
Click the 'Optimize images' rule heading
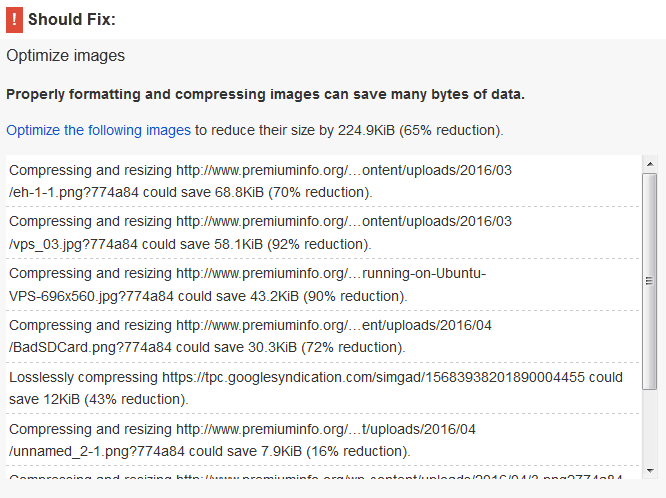(65, 56)
